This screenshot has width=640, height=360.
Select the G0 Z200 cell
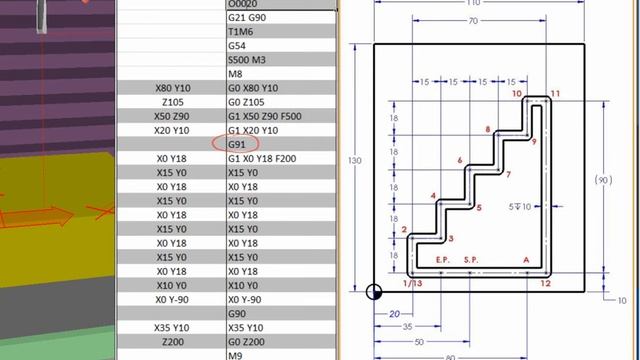pos(282,342)
